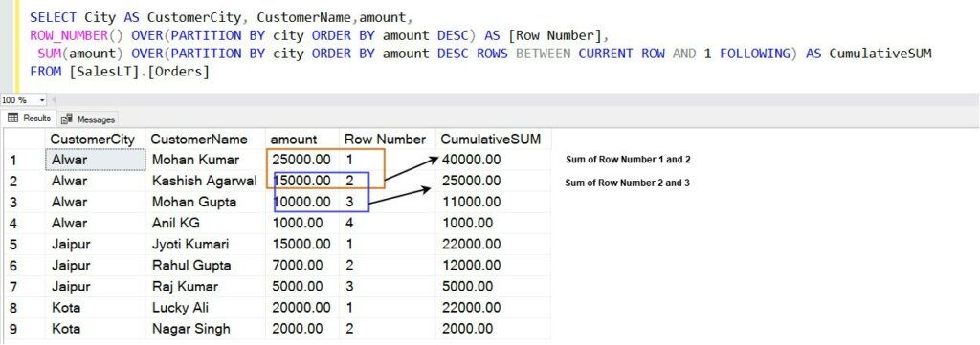Screen dimensions: 980x345
Task: Select the 1000.00 amount cell for Anil KG
Action: [x=301, y=224]
